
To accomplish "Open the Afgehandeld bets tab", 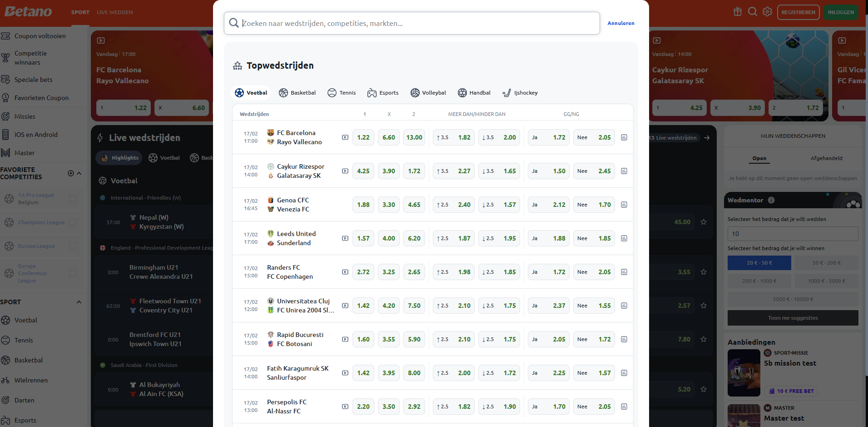I will 826,158.
